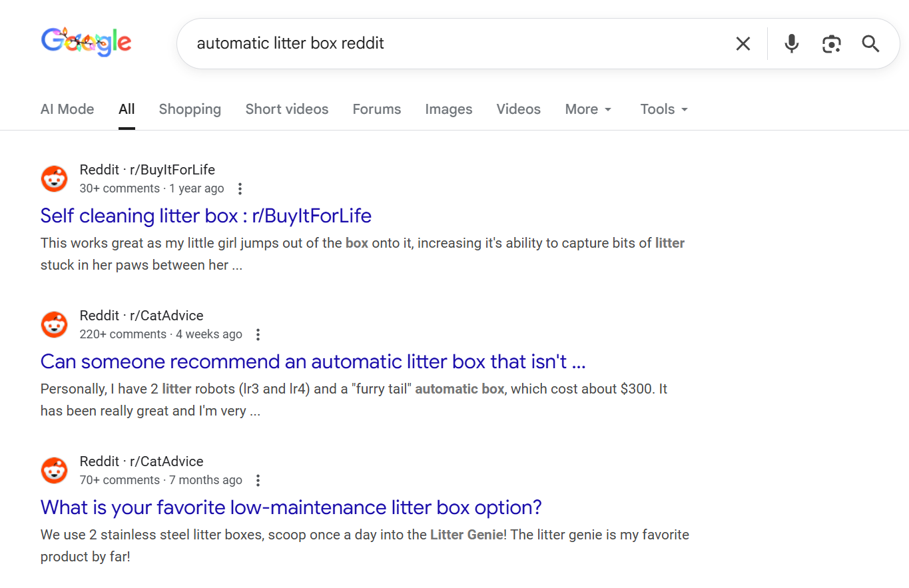Open 'What is your favorite low-maintenance litter box' link
Image resolution: width=909 pixels, height=588 pixels.
(291, 507)
